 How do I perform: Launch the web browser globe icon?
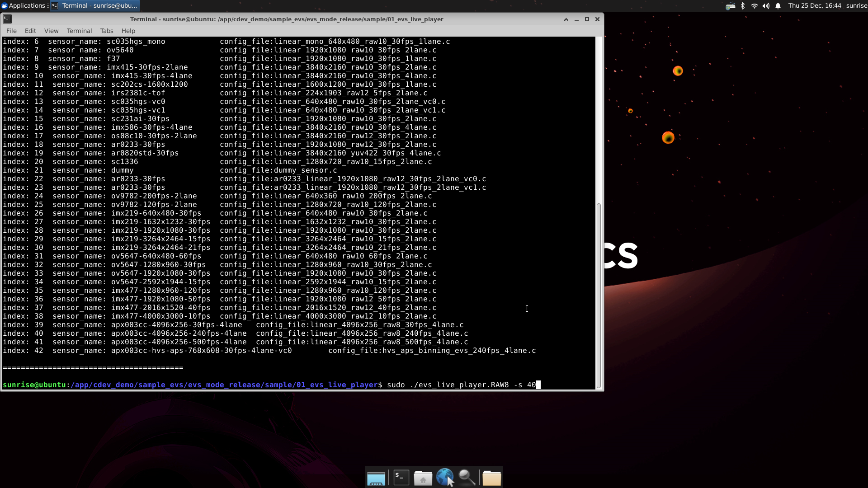coord(445,478)
